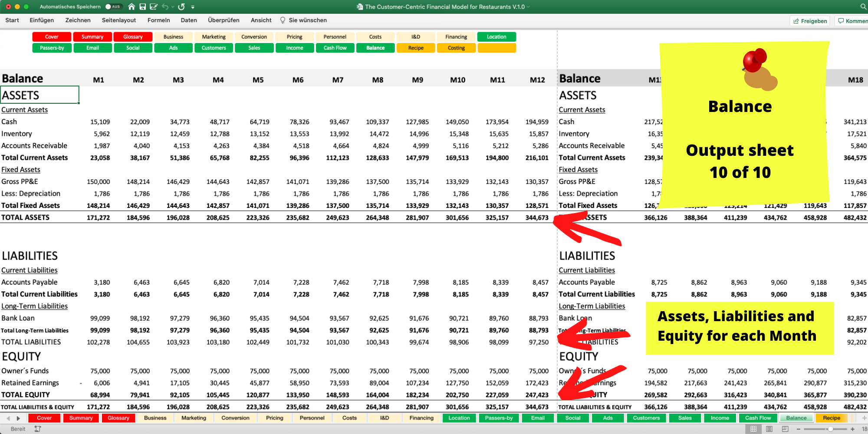
Task: Click the Excel document icon beside title
Action: pyautogui.click(x=359, y=7)
